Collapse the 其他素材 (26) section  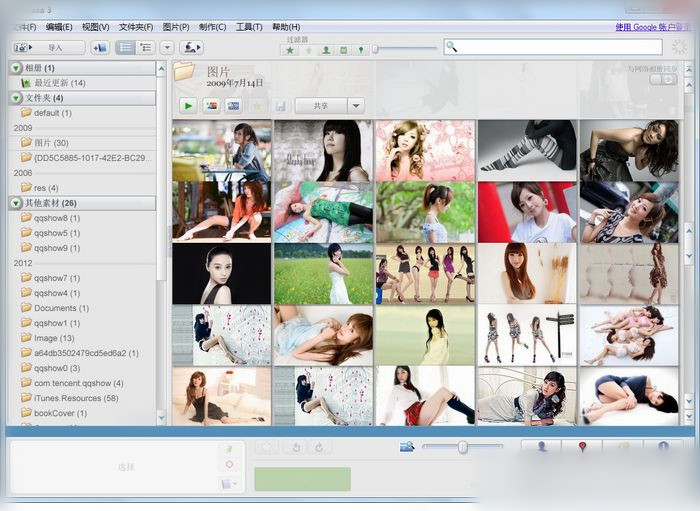tap(16, 203)
